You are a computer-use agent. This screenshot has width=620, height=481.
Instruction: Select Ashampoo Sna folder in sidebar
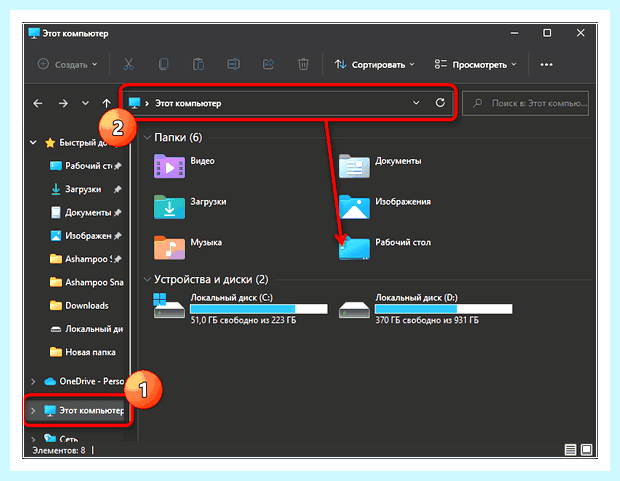coord(86,282)
